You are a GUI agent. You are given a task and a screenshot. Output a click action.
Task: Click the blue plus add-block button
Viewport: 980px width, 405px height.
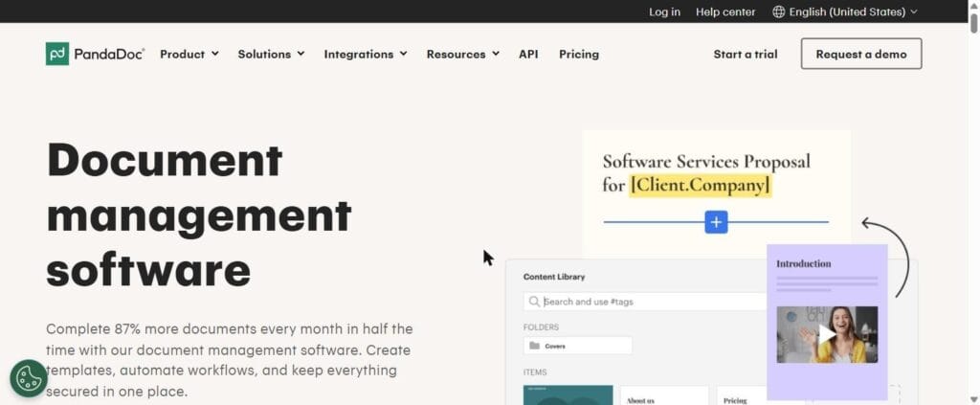tap(716, 222)
